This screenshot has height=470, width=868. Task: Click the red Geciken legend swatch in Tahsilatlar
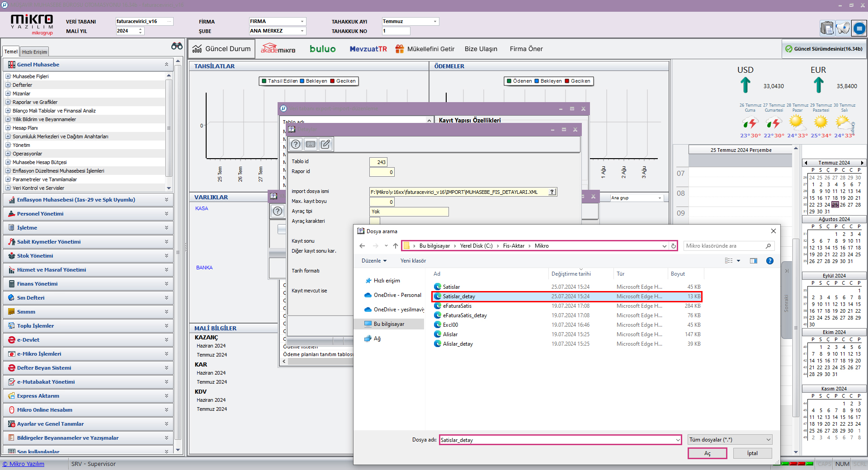[x=332, y=81]
